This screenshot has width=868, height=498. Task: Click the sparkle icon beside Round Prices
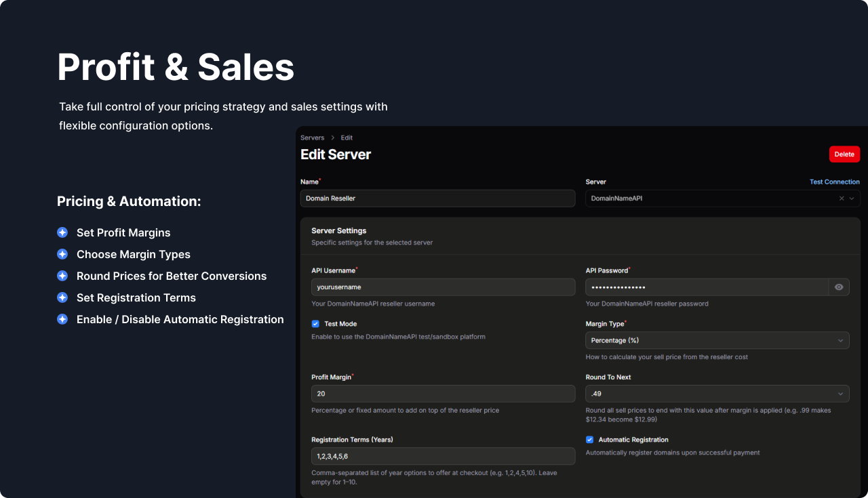click(x=62, y=276)
